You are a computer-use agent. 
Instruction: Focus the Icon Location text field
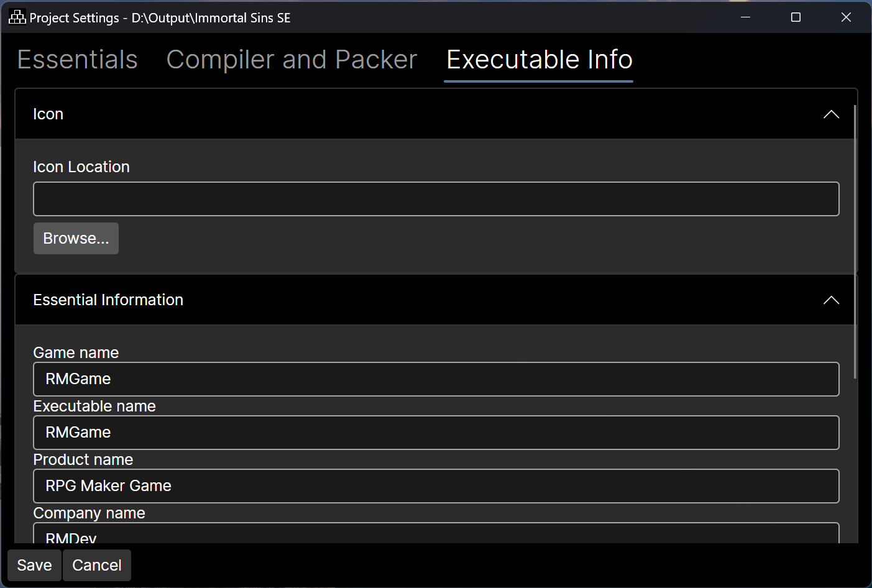(436, 199)
